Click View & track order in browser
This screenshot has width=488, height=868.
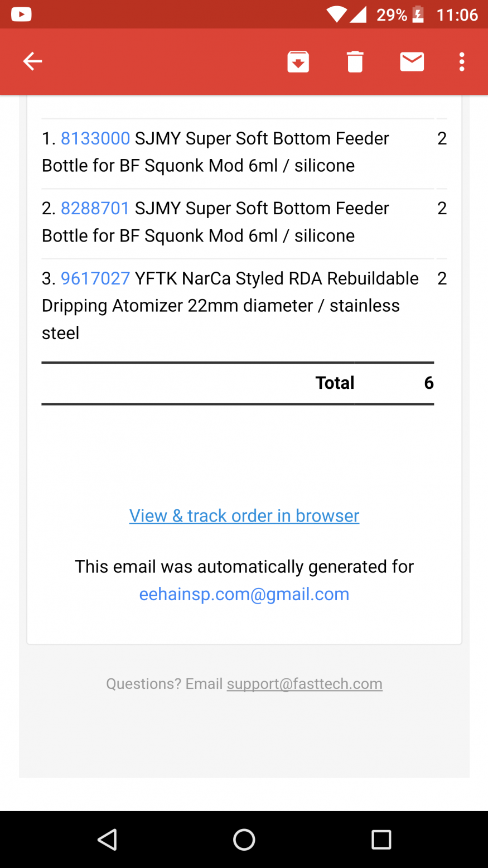[244, 515]
